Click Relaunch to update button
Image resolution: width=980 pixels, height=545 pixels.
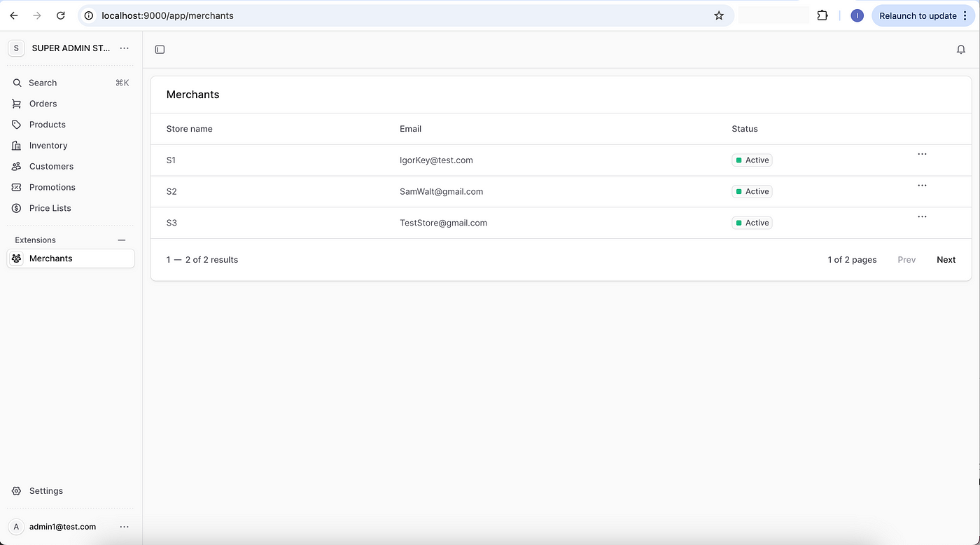tap(918, 15)
